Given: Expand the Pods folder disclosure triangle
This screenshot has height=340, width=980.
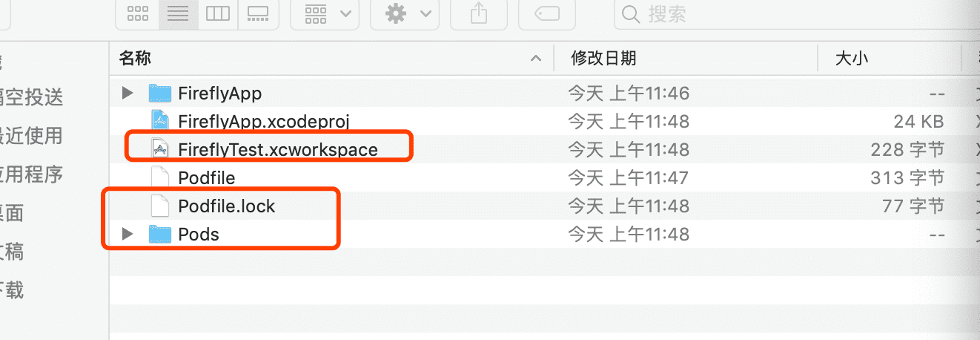Looking at the screenshot, I should pos(128,234).
